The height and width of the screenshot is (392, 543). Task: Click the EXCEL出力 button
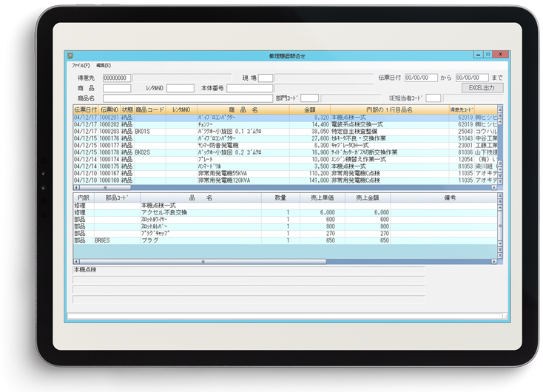482,88
